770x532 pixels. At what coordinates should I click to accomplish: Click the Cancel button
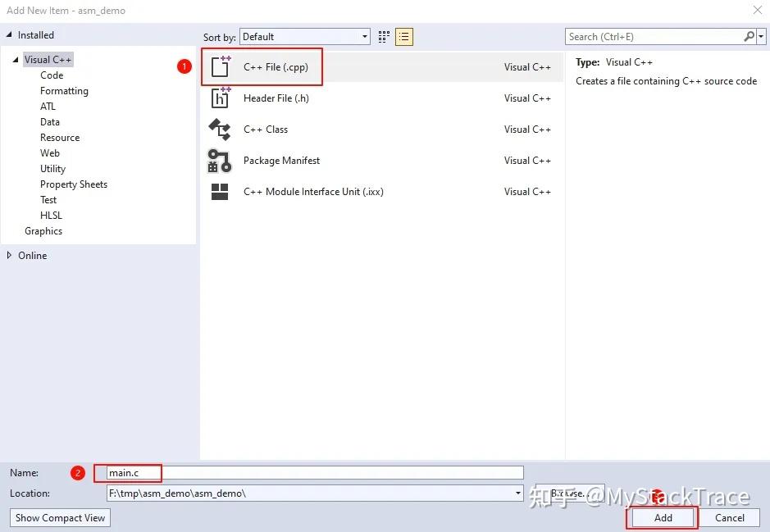(730, 518)
